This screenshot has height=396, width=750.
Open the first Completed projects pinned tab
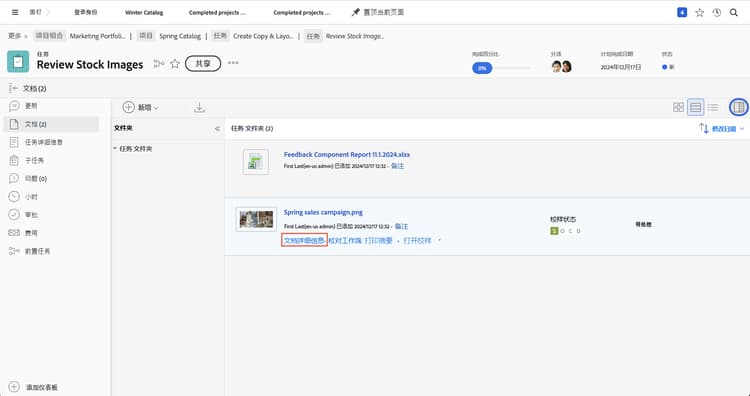click(217, 13)
